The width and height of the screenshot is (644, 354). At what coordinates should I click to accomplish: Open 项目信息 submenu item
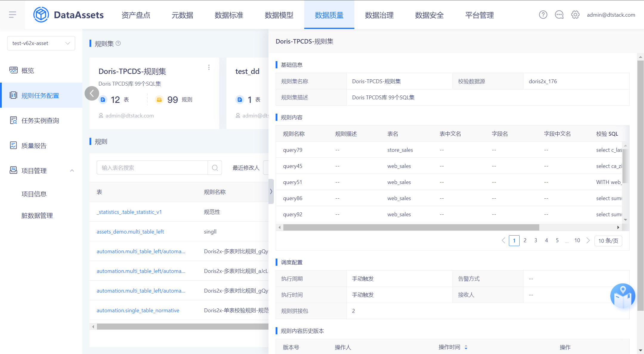(34, 194)
